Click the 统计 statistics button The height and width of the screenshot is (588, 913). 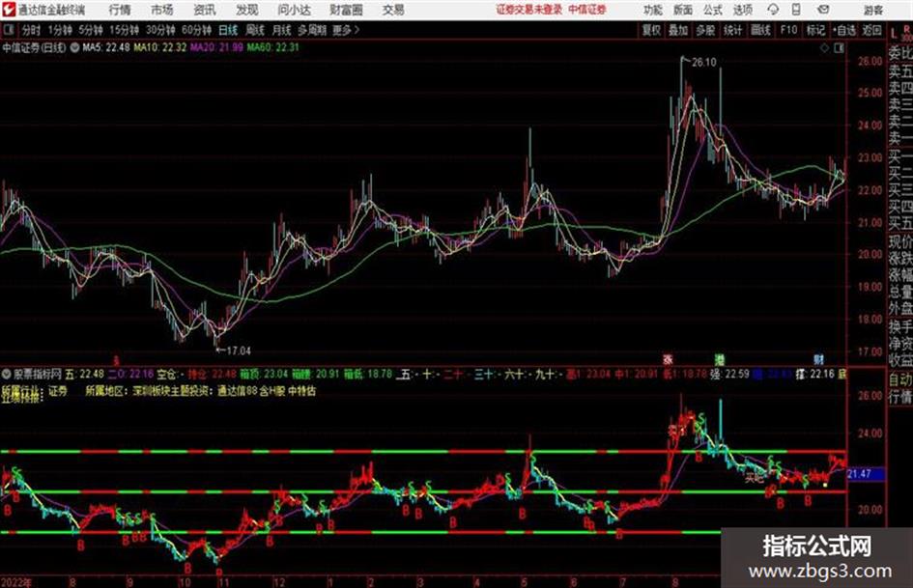pyautogui.click(x=732, y=30)
